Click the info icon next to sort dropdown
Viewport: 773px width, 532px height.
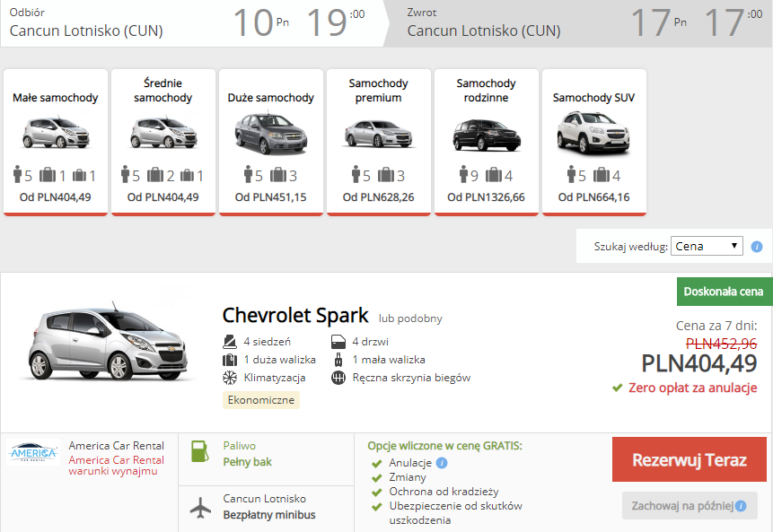click(756, 247)
